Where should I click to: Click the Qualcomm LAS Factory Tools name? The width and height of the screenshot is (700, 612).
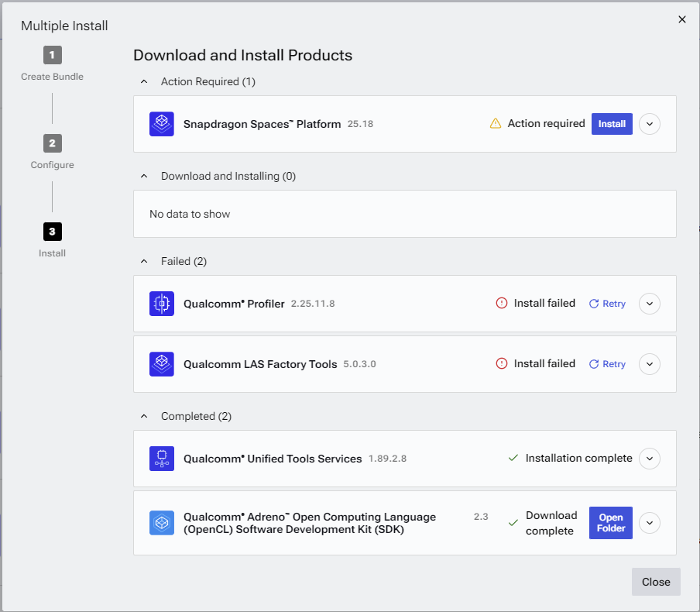(260, 364)
